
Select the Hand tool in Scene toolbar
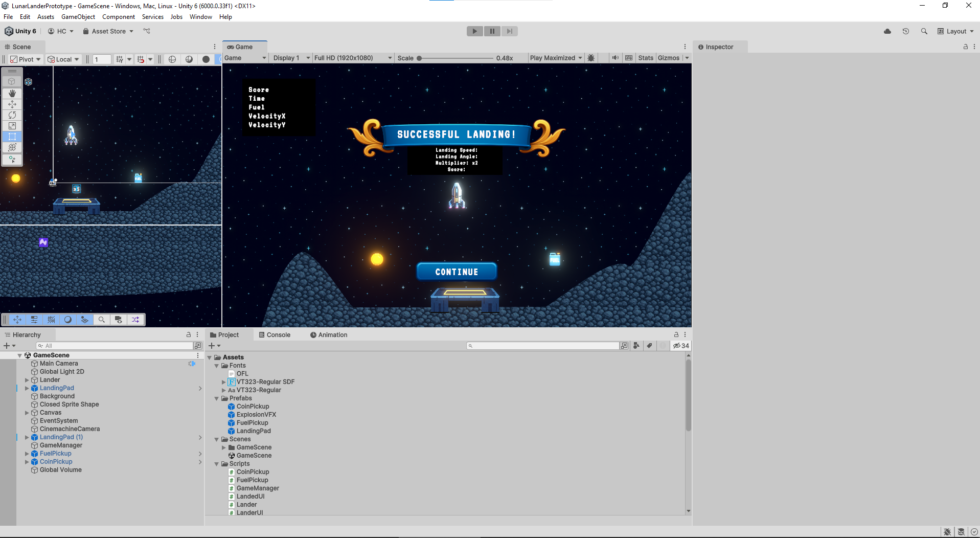click(12, 94)
